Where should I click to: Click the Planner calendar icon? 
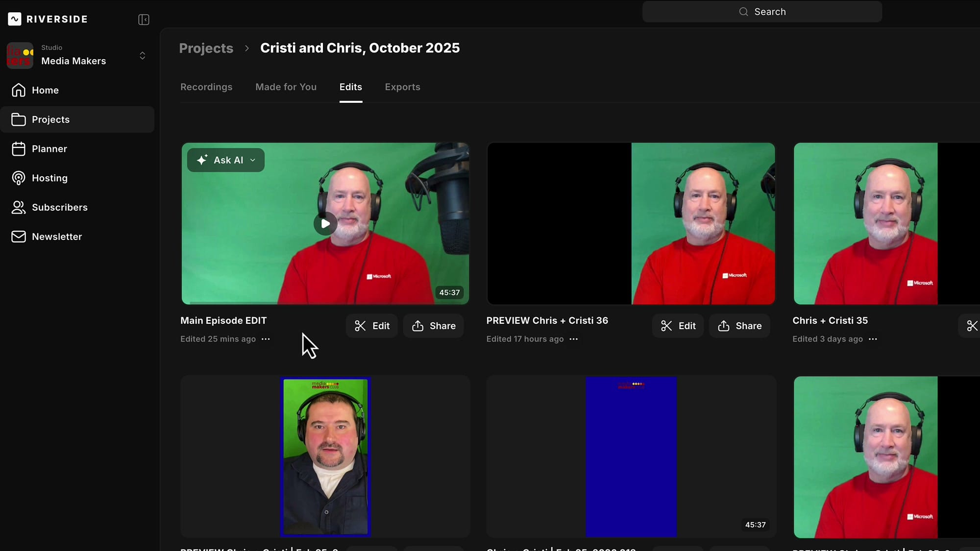pos(19,149)
